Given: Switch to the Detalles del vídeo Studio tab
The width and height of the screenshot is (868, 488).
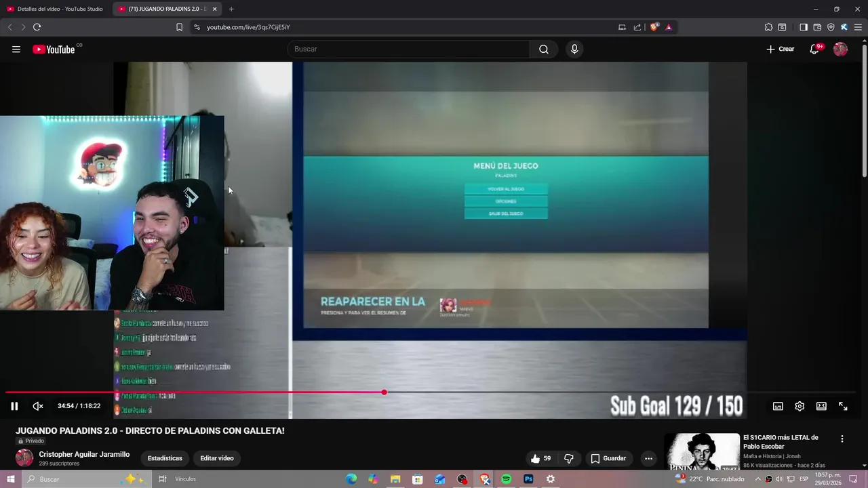Looking at the screenshot, I should [55, 9].
